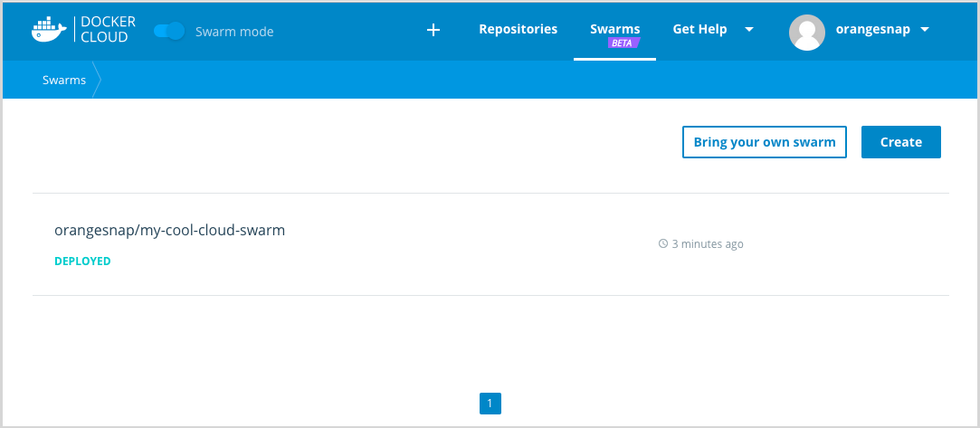Expand the Get Help dropdown arrow
The width and height of the screenshot is (980, 428).
click(748, 29)
